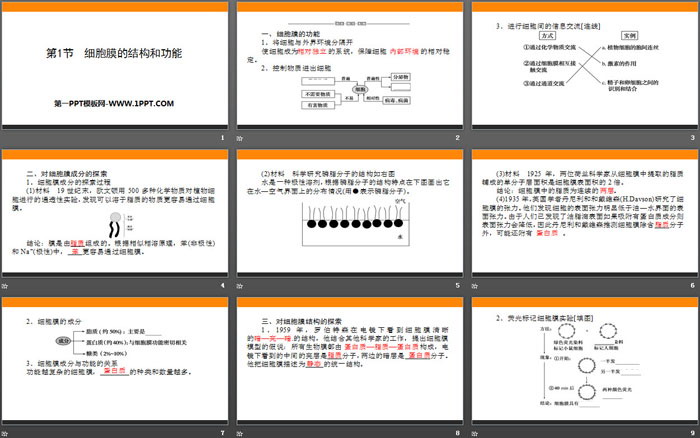The image size is (700, 438).
Task: Select slide 9 fluorescent labeling experiment
Action: [585, 361]
